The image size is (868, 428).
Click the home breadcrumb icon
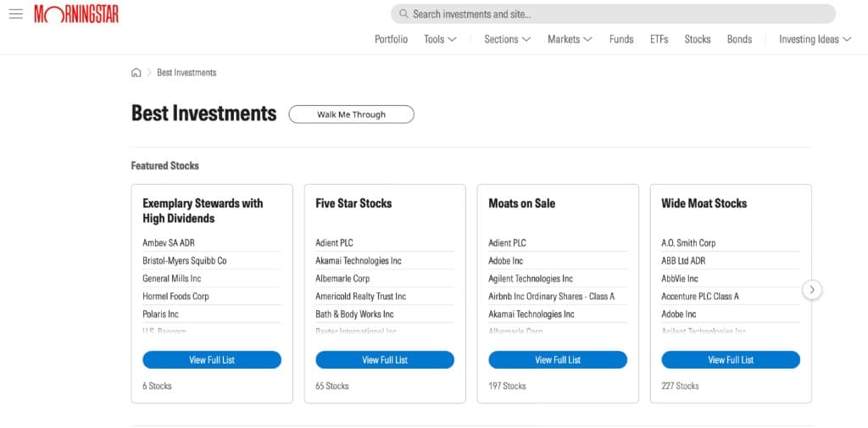136,73
